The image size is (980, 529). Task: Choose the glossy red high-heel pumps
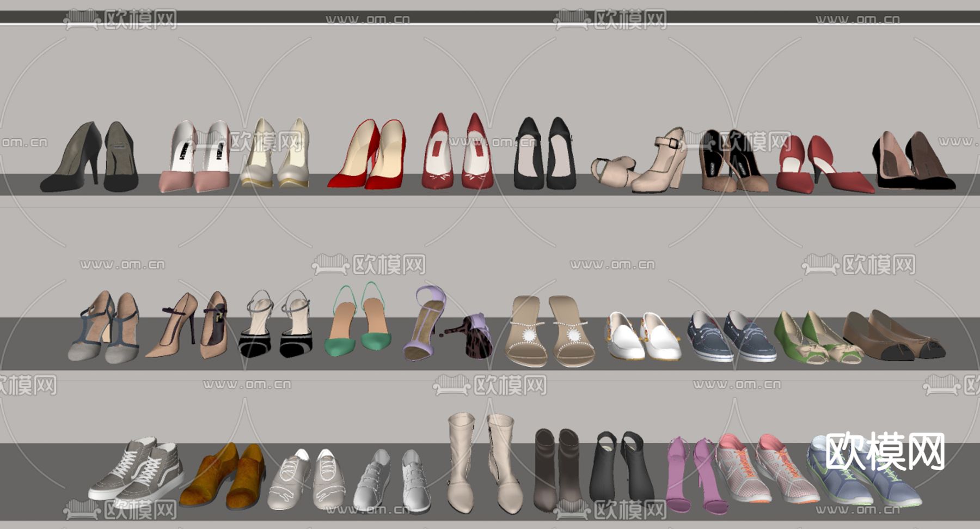tap(367, 155)
